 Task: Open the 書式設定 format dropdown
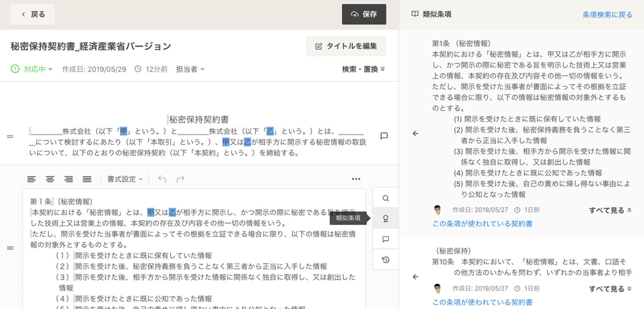click(124, 179)
